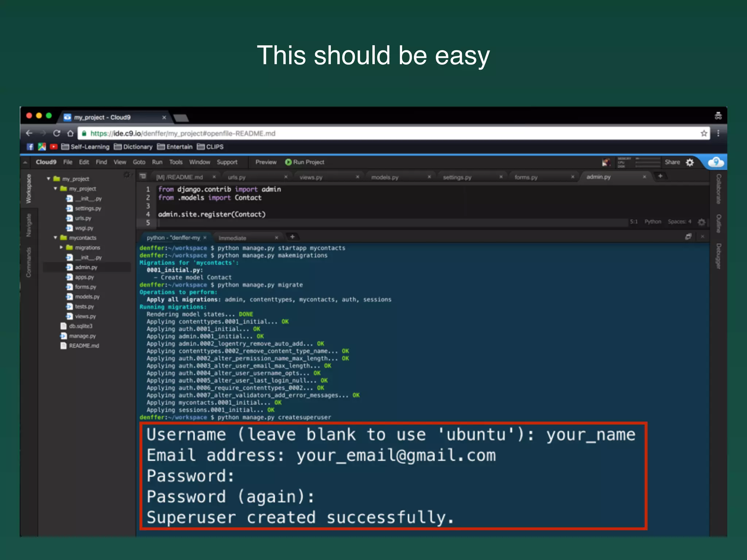Open the Cloud9 preferences gear icon
The width and height of the screenshot is (747, 560).
click(x=690, y=163)
